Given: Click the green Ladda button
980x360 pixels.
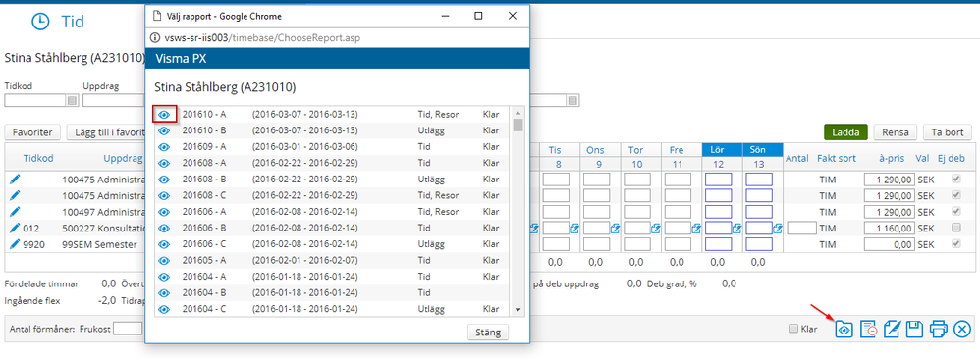Looking at the screenshot, I should point(845,132).
